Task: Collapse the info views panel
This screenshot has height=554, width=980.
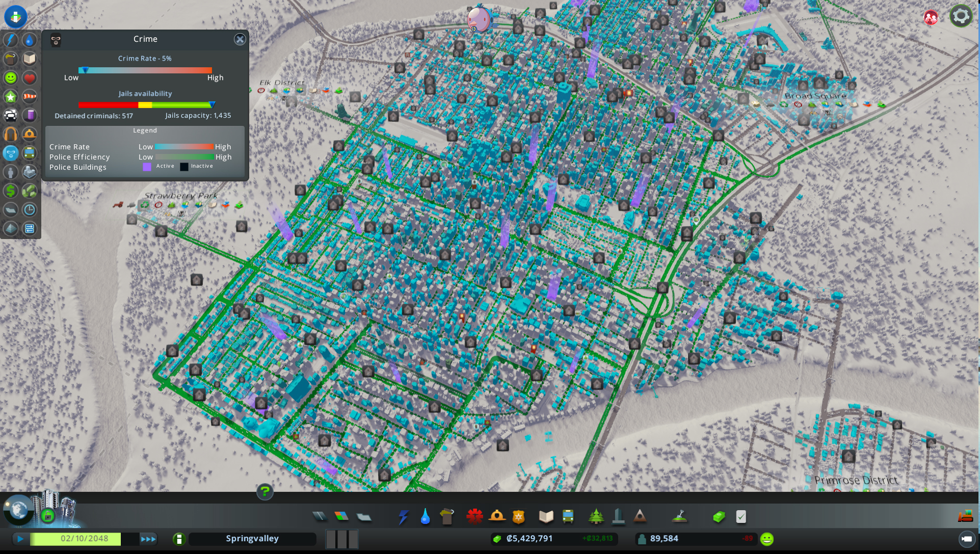Action: click(x=16, y=16)
